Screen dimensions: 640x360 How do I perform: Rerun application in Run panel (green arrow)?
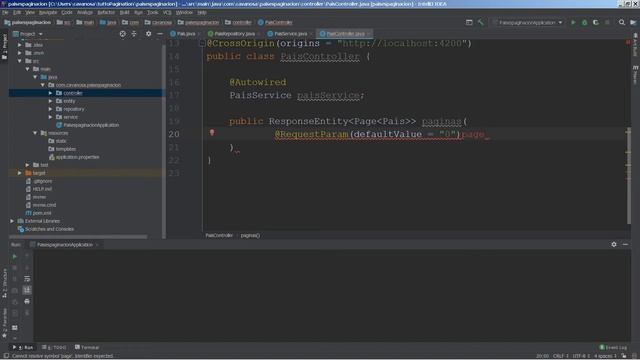pos(14,256)
